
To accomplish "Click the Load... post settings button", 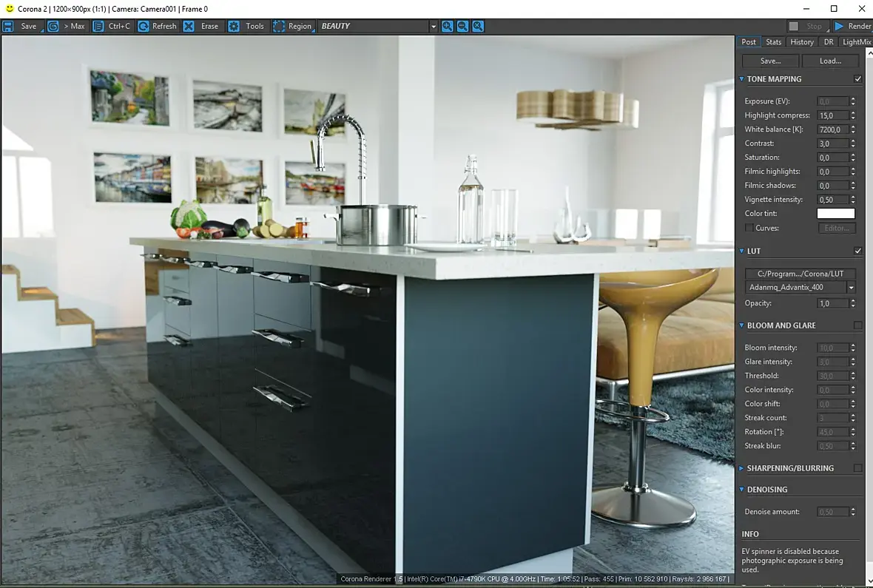I will tap(830, 61).
